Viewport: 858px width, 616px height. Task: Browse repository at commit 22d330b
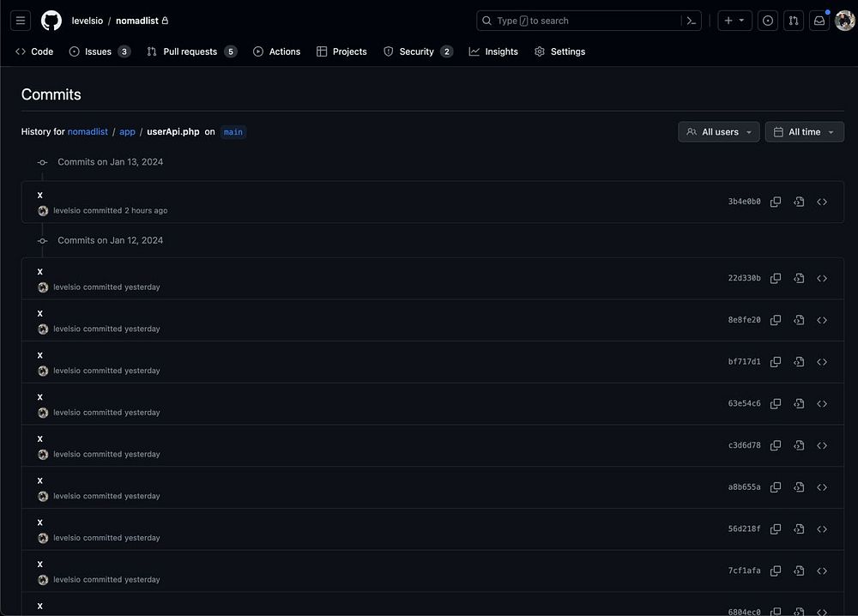822,279
